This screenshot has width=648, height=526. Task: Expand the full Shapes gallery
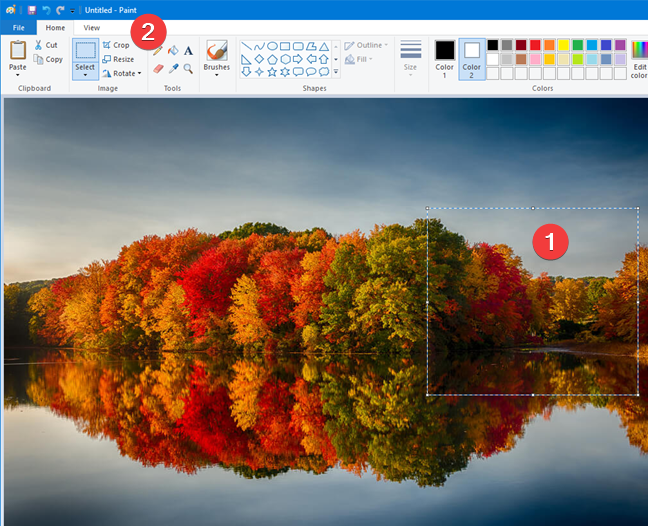pos(336,72)
